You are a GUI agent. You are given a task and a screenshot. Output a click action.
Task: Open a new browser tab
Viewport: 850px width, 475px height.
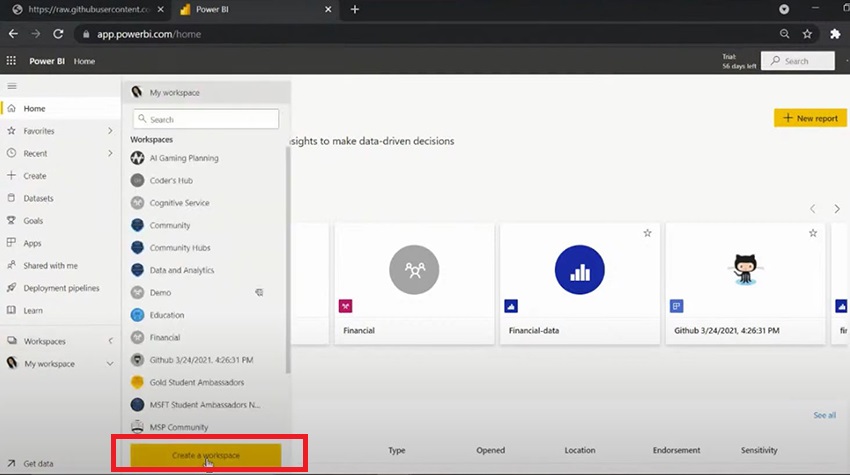(355, 9)
